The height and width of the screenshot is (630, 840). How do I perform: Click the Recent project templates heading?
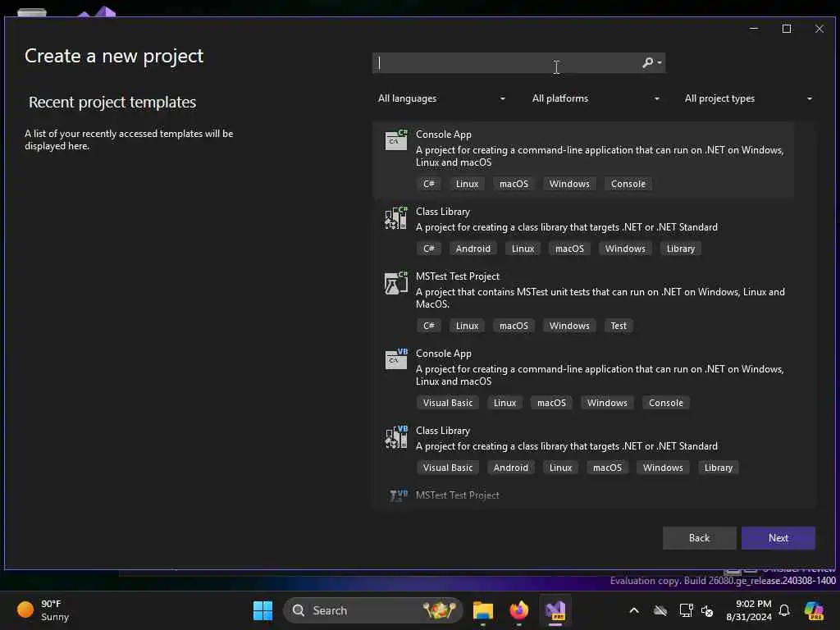point(112,102)
